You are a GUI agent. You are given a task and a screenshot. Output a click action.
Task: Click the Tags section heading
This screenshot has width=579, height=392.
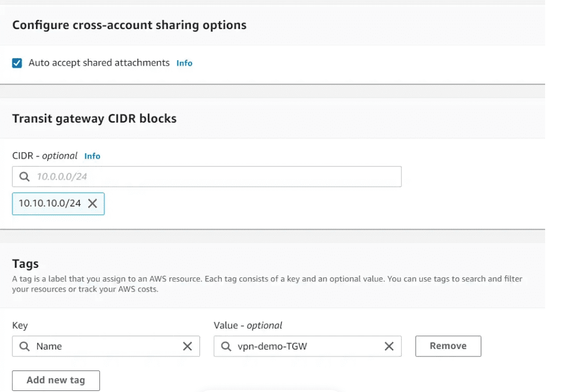(x=25, y=264)
